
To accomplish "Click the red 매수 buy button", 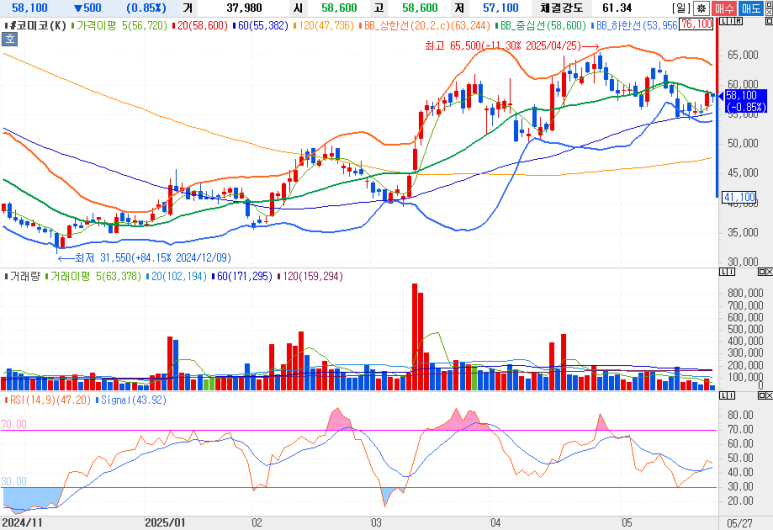I will (724, 8).
